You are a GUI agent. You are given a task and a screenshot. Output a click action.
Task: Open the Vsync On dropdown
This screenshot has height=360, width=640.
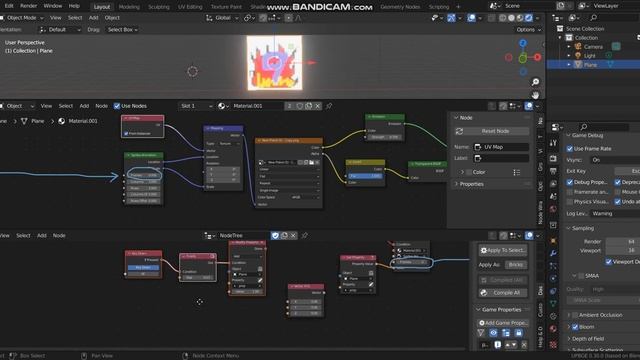pyautogui.click(x=615, y=160)
